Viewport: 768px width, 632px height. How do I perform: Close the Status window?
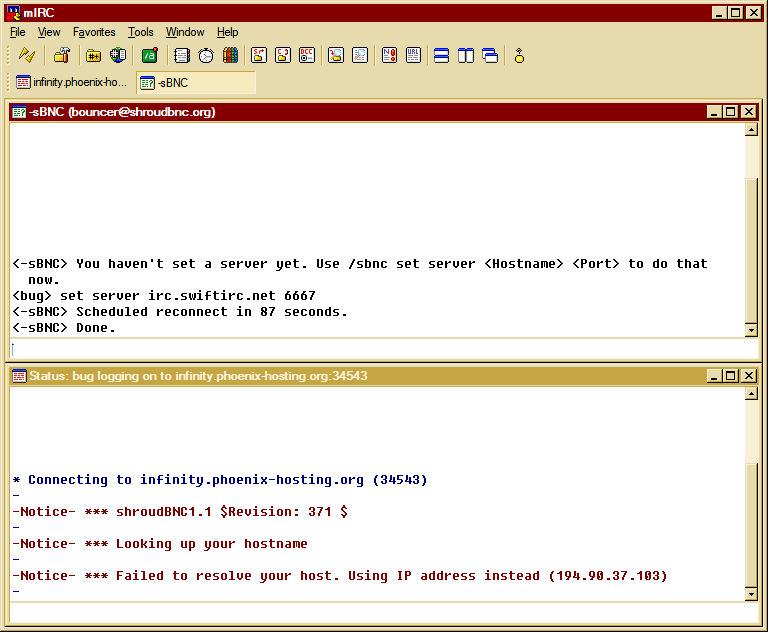tap(749, 376)
